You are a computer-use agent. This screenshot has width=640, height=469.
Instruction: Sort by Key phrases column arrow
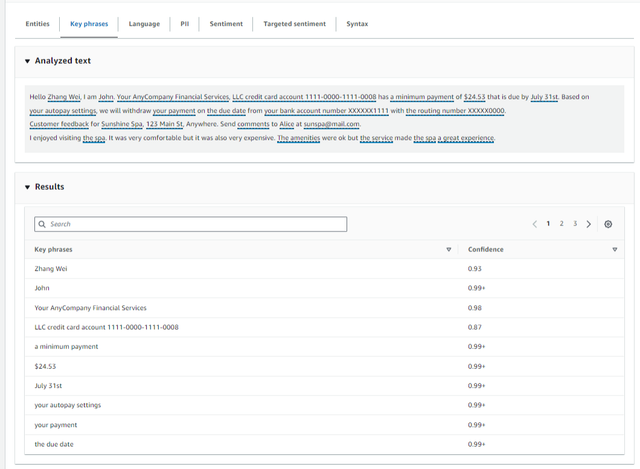click(x=448, y=249)
